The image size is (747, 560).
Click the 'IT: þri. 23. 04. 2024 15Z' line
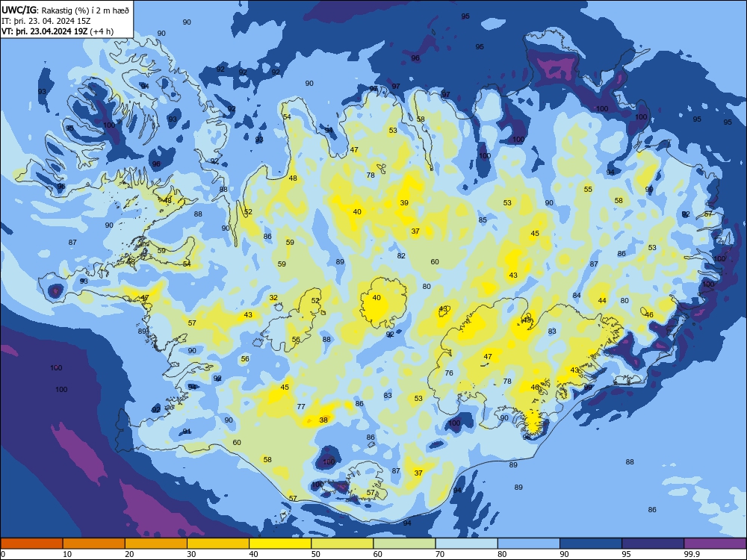coord(46,21)
